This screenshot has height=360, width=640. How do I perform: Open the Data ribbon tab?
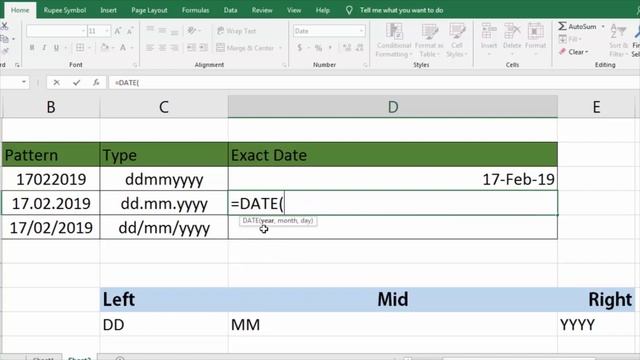pos(230,10)
